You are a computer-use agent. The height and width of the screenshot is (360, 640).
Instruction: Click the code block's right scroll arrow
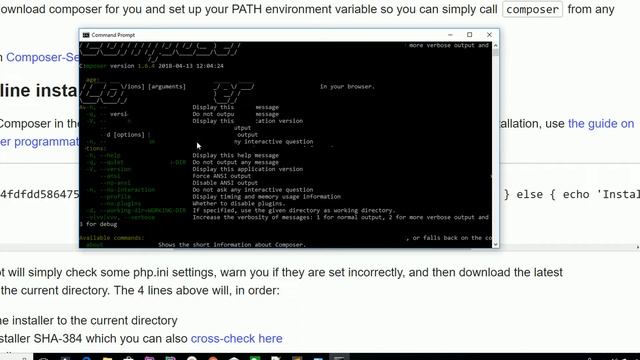click(x=637, y=247)
